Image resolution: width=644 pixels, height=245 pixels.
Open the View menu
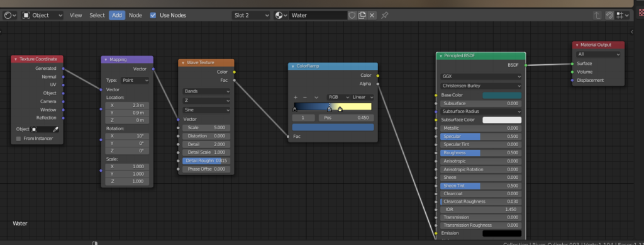point(75,15)
